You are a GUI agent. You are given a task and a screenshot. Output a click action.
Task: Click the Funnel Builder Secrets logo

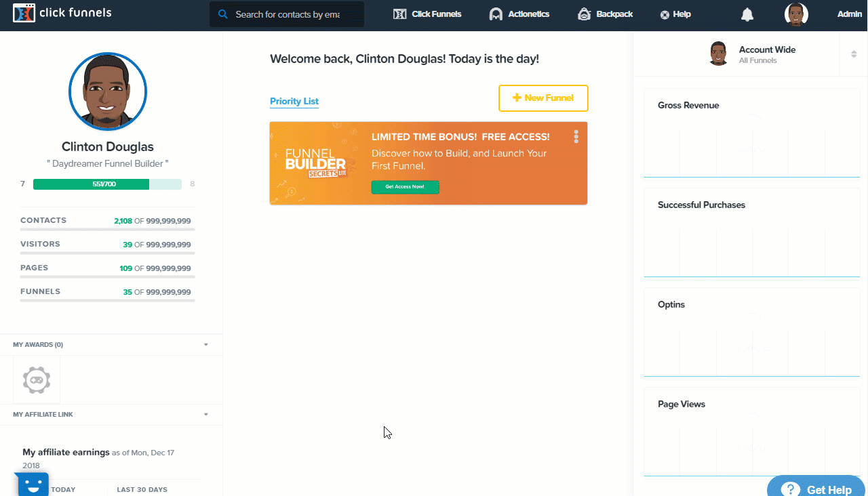pyautogui.click(x=316, y=163)
